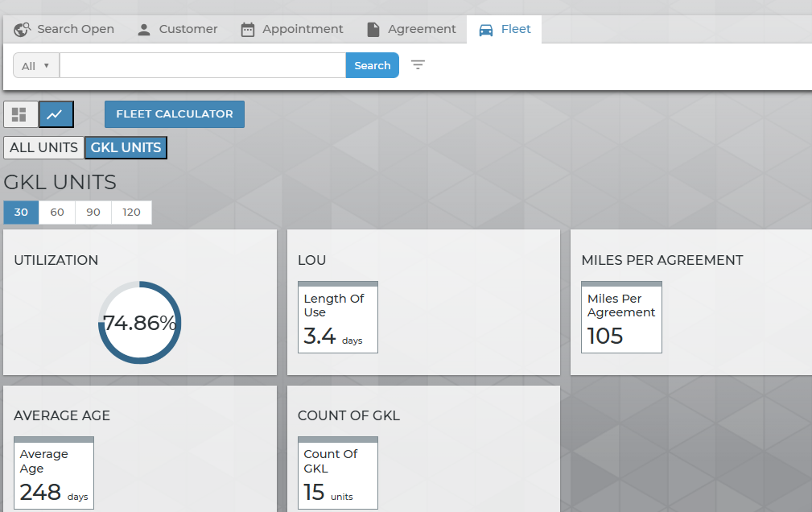The height and width of the screenshot is (512, 812).
Task: Select the 120 day range
Action: (x=131, y=213)
